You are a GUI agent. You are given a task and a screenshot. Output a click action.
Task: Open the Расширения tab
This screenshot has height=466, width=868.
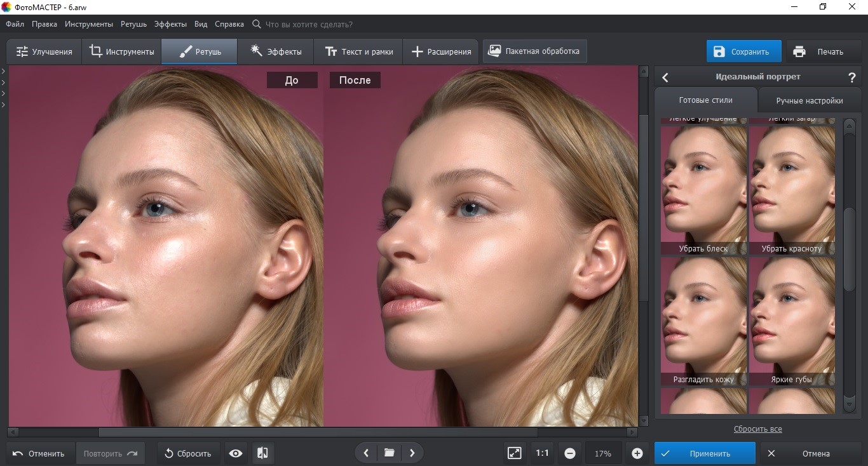point(441,51)
